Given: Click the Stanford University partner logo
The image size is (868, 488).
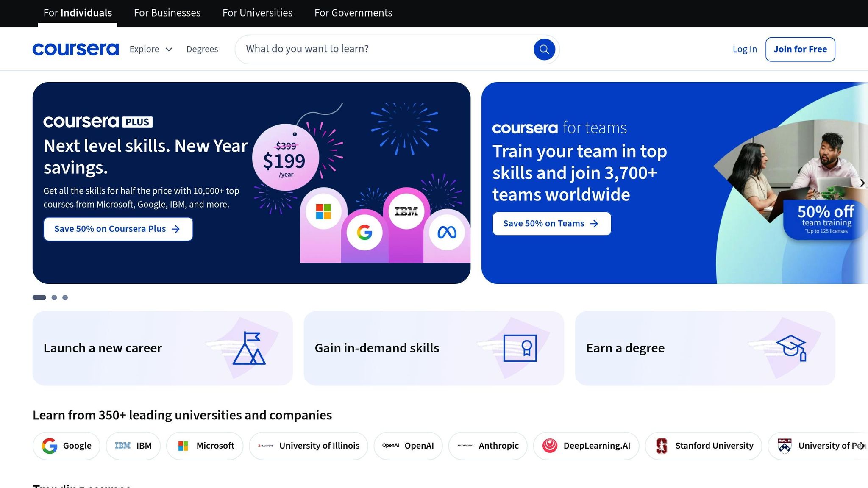Looking at the screenshot, I should pos(704,446).
